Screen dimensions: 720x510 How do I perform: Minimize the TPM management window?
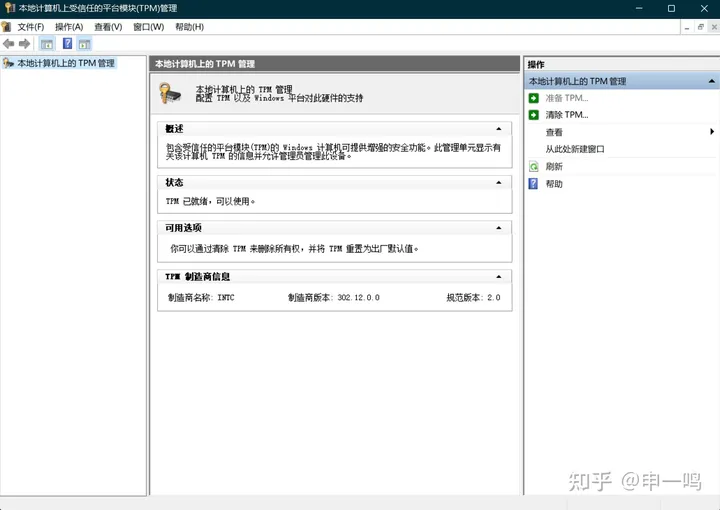pyautogui.click(x=639, y=8)
